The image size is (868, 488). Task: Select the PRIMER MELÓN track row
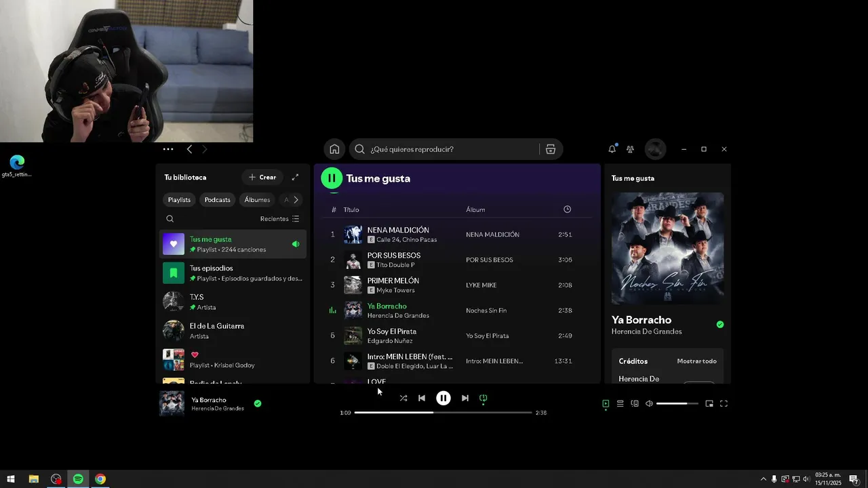click(457, 285)
